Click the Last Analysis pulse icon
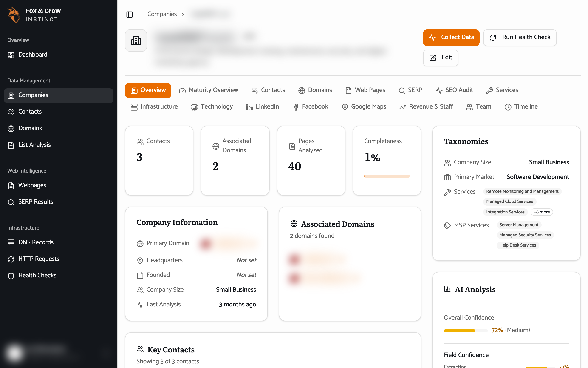The width and height of the screenshot is (588, 368). [x=140, y=305]
